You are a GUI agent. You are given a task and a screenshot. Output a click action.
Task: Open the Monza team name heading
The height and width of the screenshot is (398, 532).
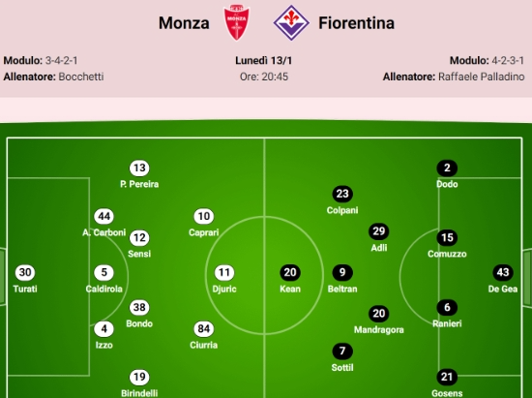pos(184,23)
